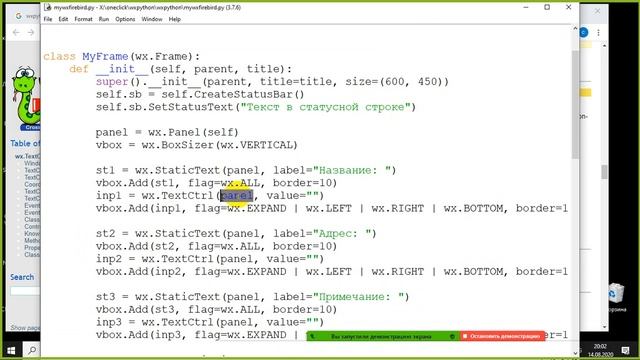The height and width of the screenshot is (360, 640).
Task: Minimize the IDLE editor window
Action: 526,7
